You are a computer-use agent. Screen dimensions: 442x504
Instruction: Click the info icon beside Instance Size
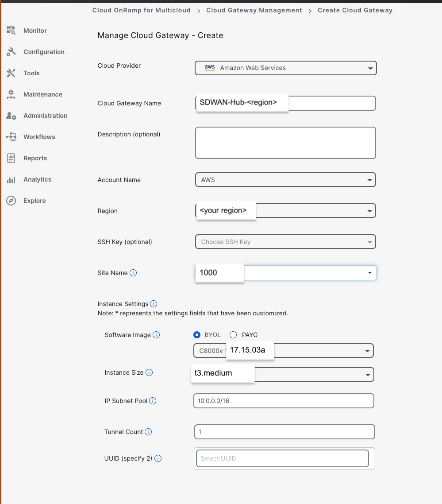[149, 372]
